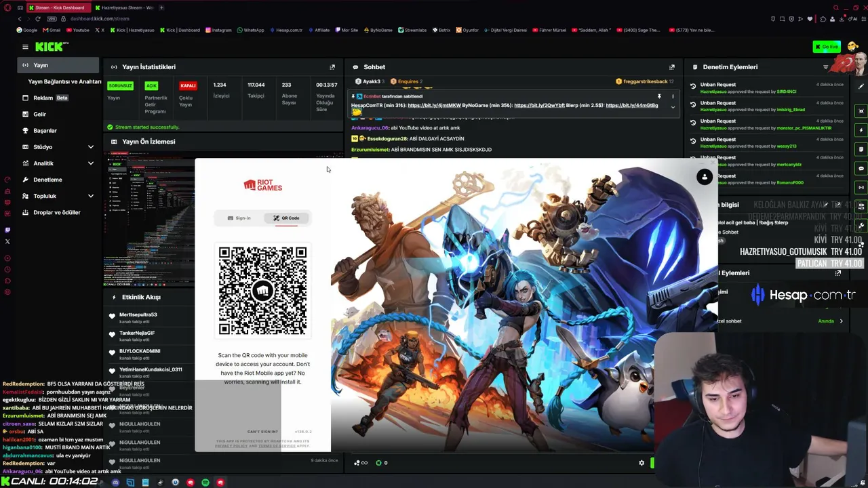The height and width of the screenshot is (488, 868).
Task: Open Discord from the taskbar
Action: (x=115, y=483)
